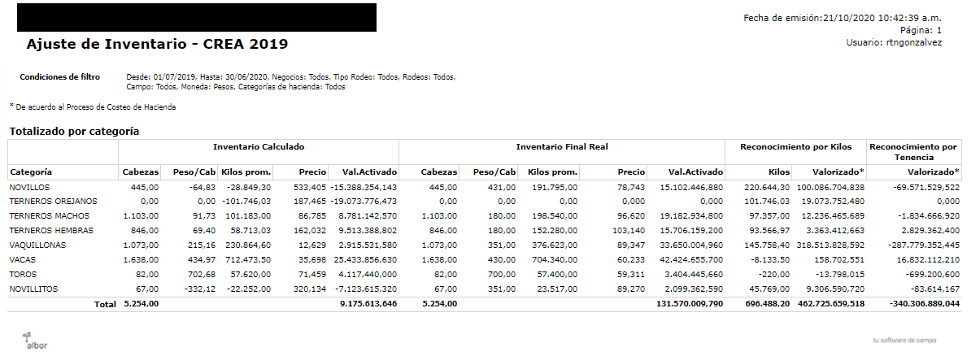Open the TERNEROS OREJANOS category
980x356 pixels.
pyautogui.click(x=53, y=202)
